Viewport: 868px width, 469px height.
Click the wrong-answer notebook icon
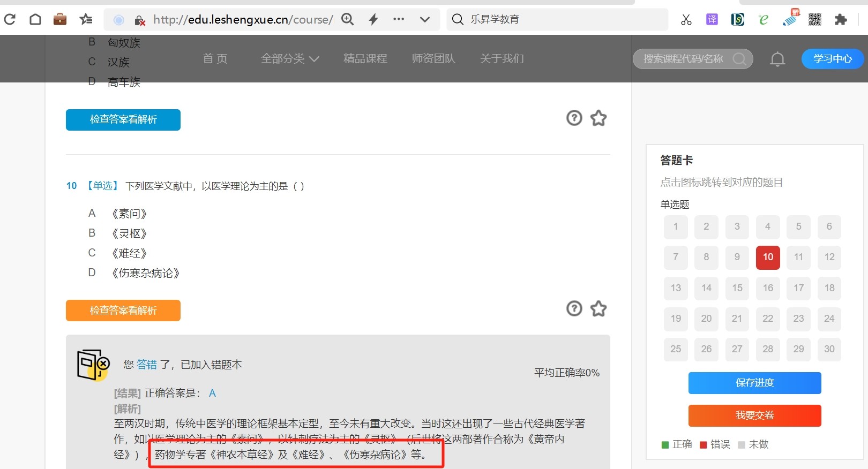click(x=93, y=365)
